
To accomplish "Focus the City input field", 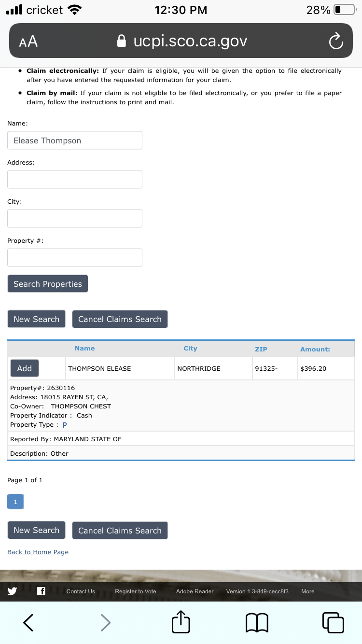I will click(x=75, y=218).
